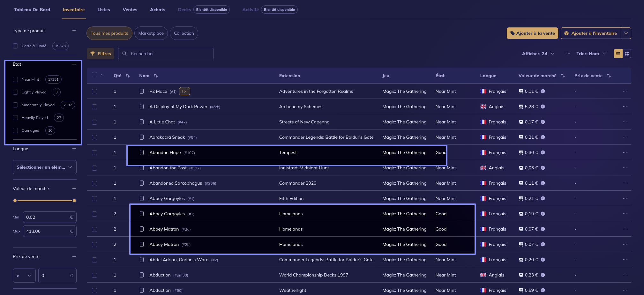Click sort arrows next to Qté column

(128, 76)
